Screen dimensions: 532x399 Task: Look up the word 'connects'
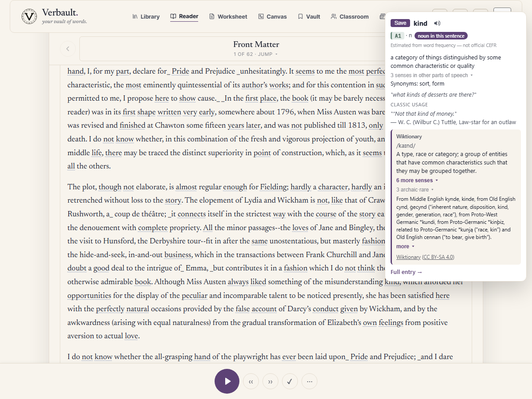[192, 214]
